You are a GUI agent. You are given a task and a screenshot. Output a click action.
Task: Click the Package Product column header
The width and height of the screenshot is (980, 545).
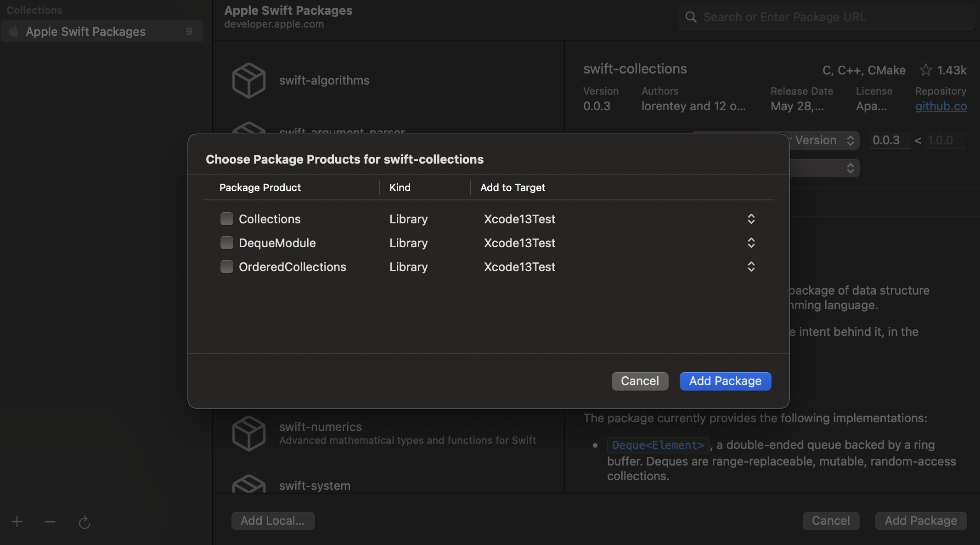tap(260, 187)
